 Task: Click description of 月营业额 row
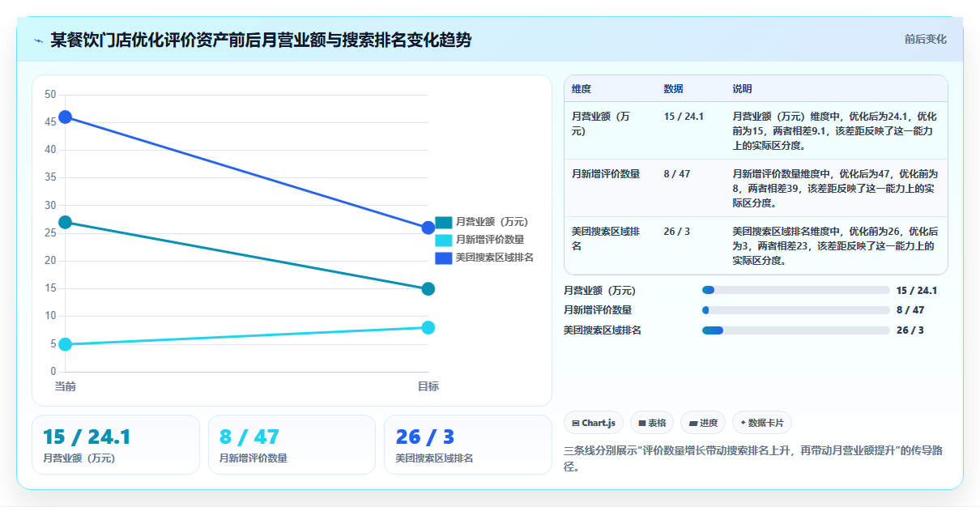pos(835,131)
